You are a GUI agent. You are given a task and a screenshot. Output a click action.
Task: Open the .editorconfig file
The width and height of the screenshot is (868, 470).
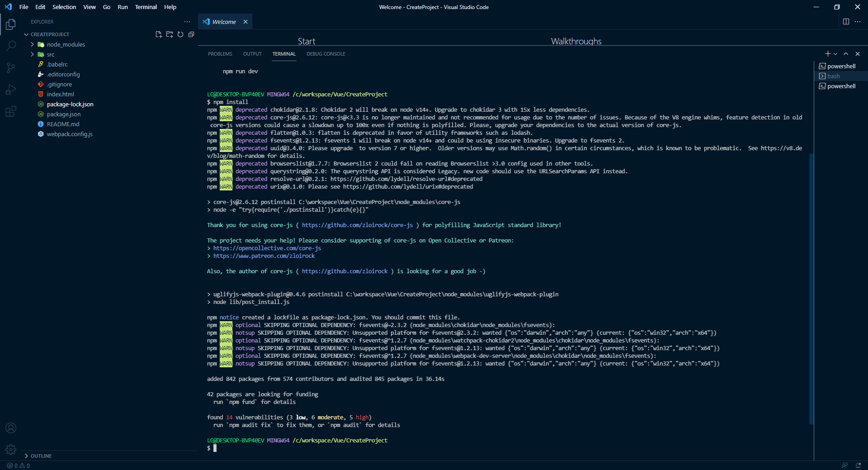click(63, 74)
